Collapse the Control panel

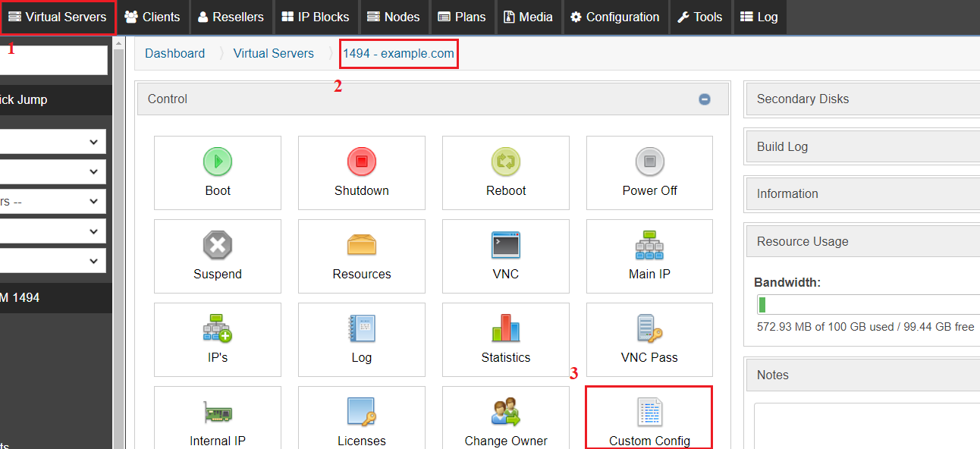705,99
